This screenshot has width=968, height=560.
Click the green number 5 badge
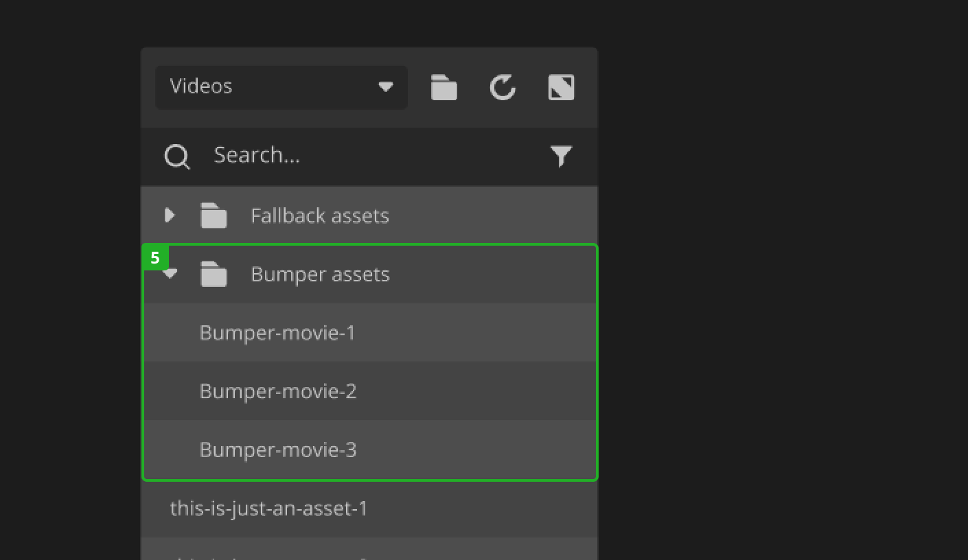pyautogui.click(x=155, y=258)
